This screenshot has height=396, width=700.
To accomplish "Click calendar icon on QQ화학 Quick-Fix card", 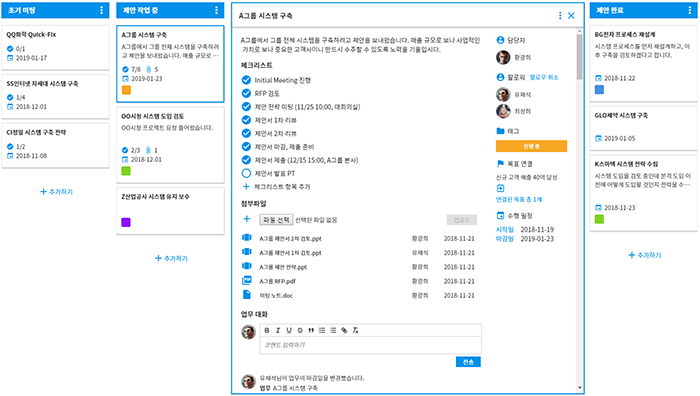I will [x=10, y=58].
